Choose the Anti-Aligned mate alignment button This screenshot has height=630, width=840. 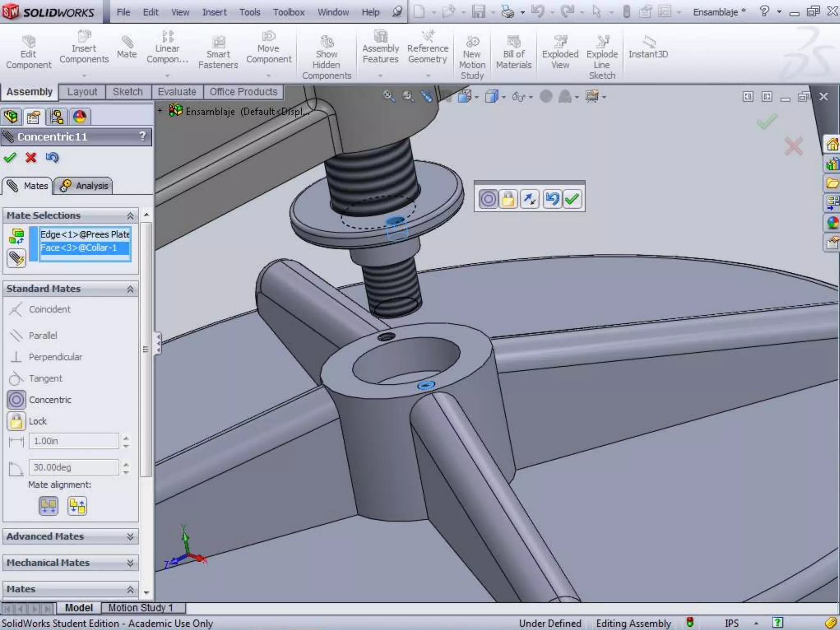click(x=77, y=506)
